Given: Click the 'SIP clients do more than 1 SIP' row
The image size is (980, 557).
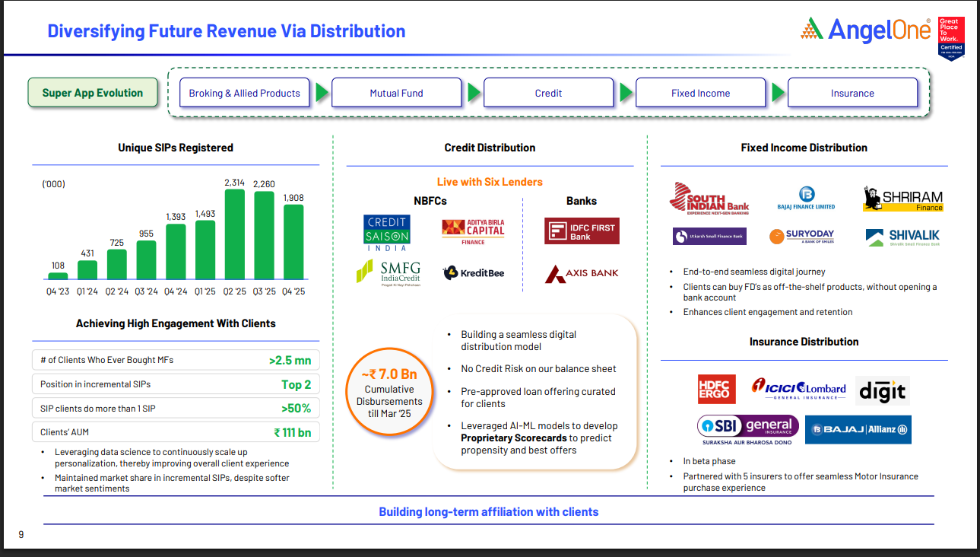Looking at the screenshot, I should coord(176,408).
